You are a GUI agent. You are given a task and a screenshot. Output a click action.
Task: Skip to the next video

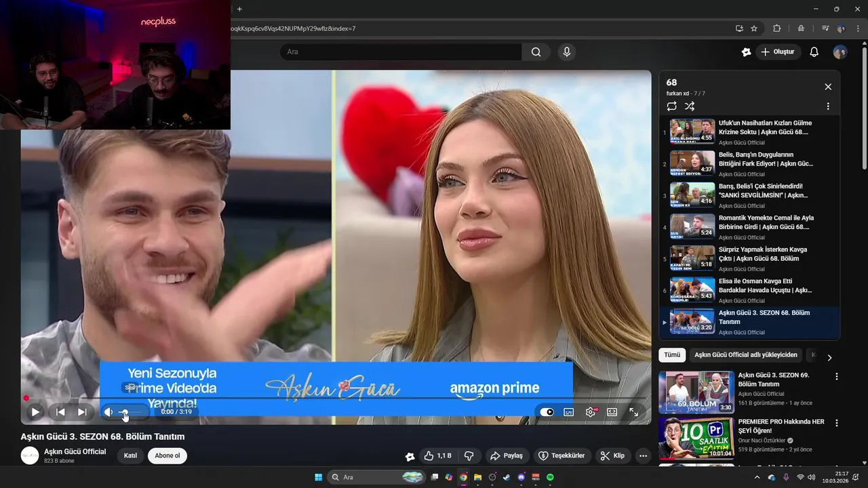pyautogui.click(x=82, y=411)
